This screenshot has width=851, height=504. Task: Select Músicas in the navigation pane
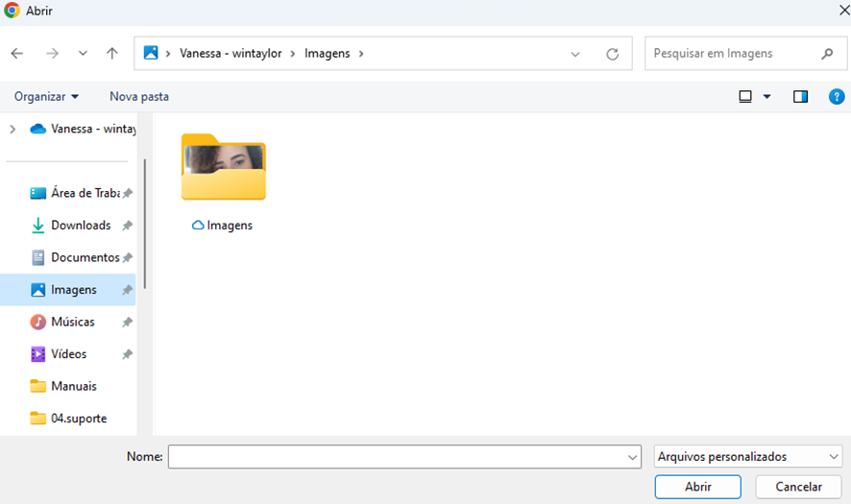[x=72, y=323]
